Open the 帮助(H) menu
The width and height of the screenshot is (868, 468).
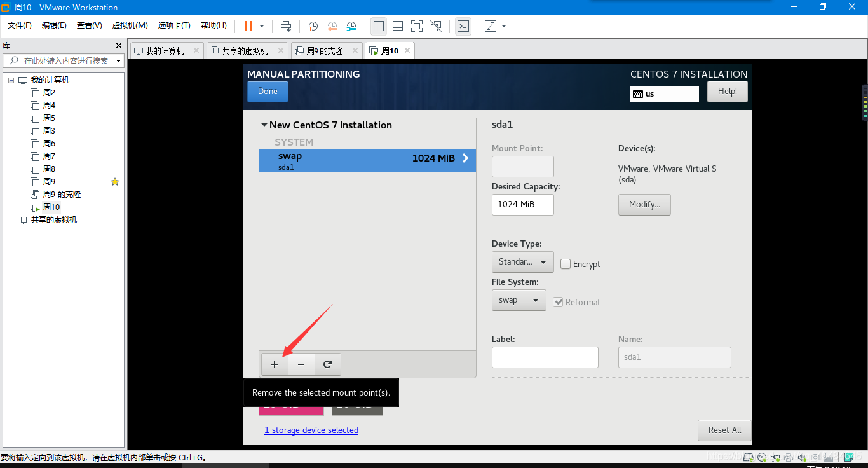(214, 25)
